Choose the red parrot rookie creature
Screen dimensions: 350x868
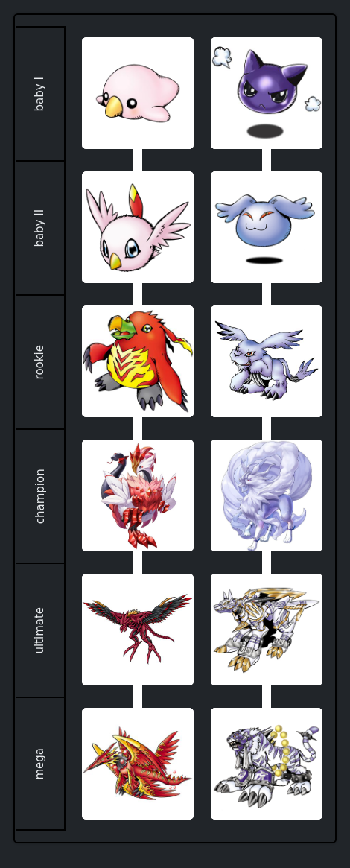pyautogui.click(x=138, y=361)
